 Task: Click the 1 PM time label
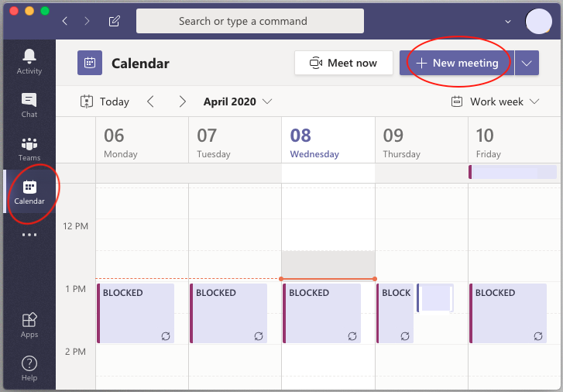pos(75,289)
